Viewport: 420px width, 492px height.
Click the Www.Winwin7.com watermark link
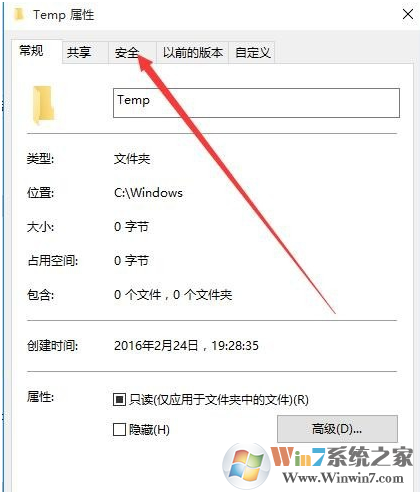pos(343,478)
